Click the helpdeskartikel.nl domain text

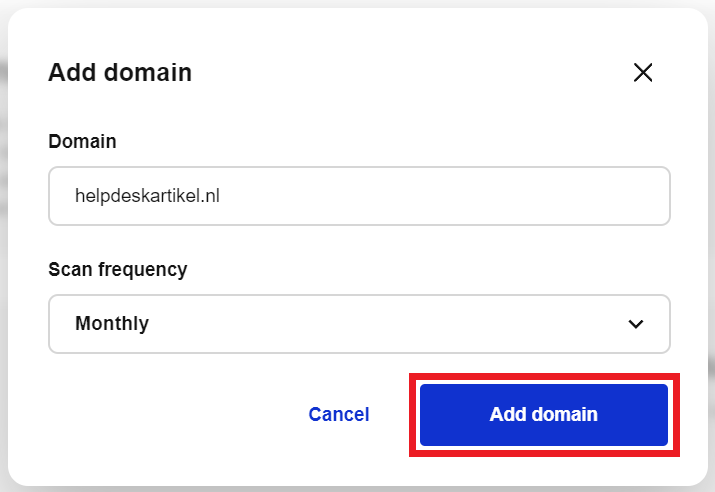coord(147,196)
